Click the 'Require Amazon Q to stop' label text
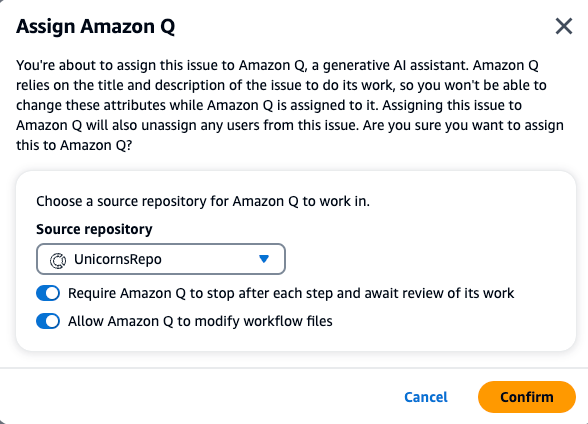 click(291, 293)
